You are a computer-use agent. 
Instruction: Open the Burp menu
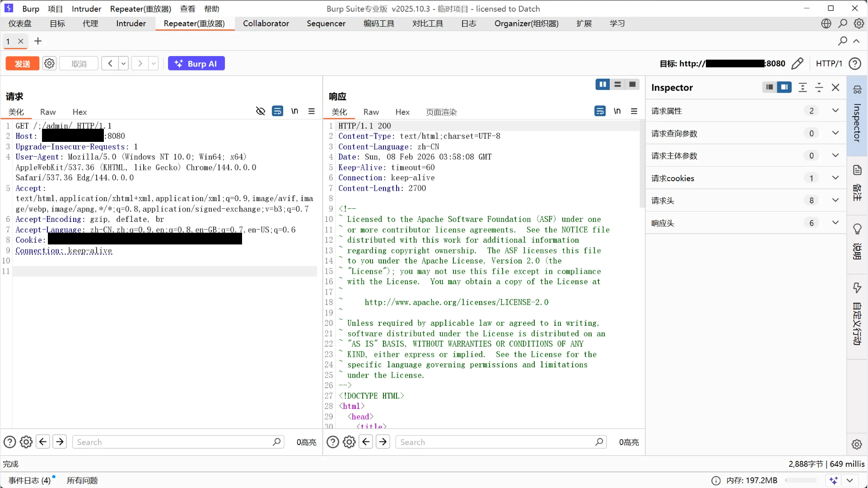point(31,9)
